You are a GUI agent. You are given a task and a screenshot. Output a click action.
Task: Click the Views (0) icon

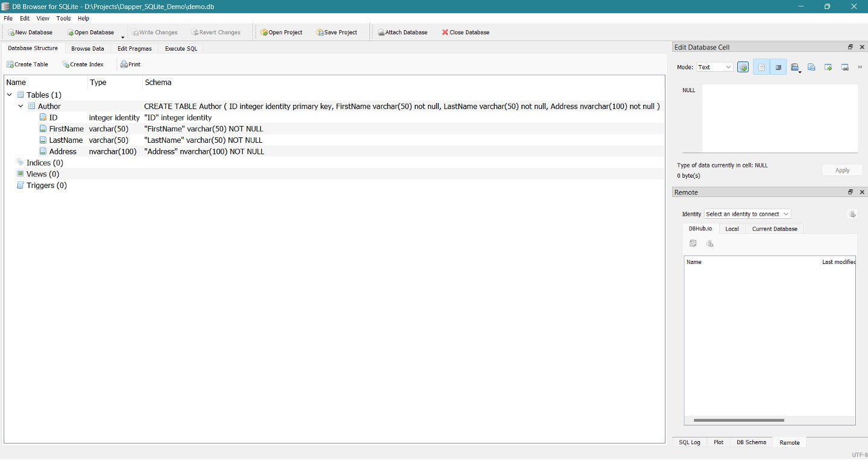20,174
